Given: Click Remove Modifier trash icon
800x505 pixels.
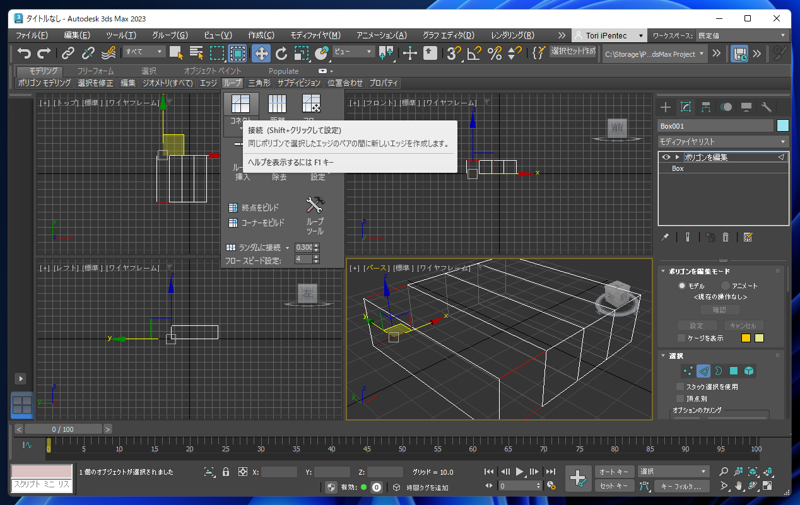Looking at the screenshot, I should pos(726,237).
